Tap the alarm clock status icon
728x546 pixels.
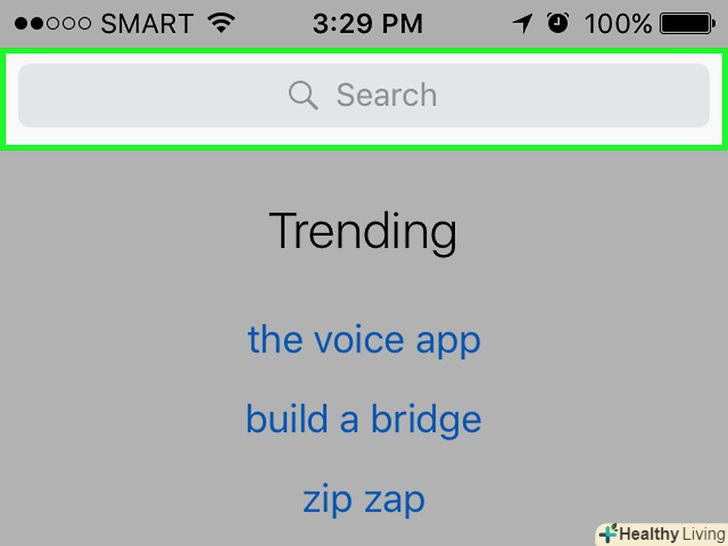(557, 23)
